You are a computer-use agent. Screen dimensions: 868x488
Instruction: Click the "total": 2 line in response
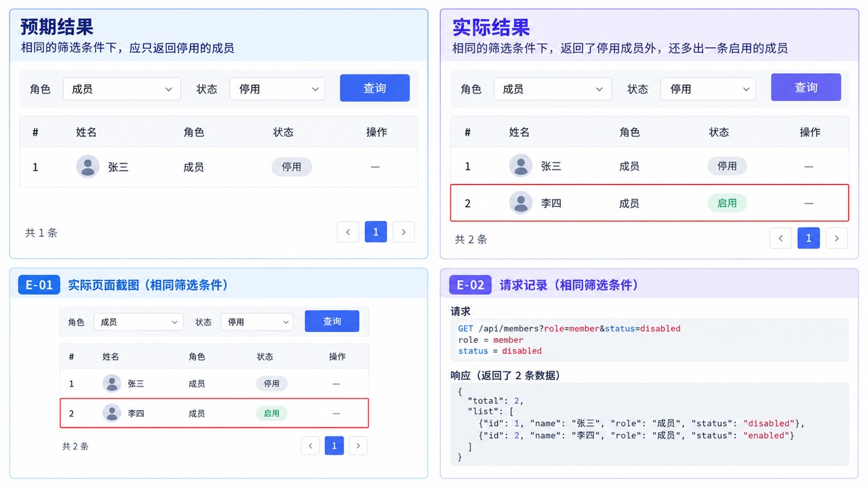point(496,401)
